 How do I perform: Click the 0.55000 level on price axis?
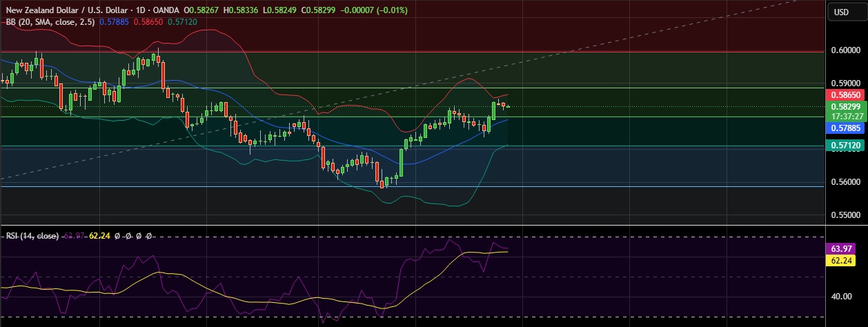click(845, 215)
